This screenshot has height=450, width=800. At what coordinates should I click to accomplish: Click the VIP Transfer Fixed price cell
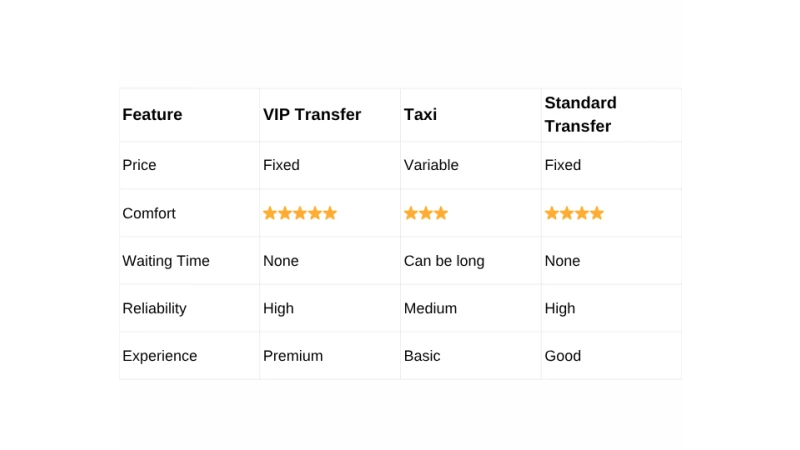(x=281, y=165)
